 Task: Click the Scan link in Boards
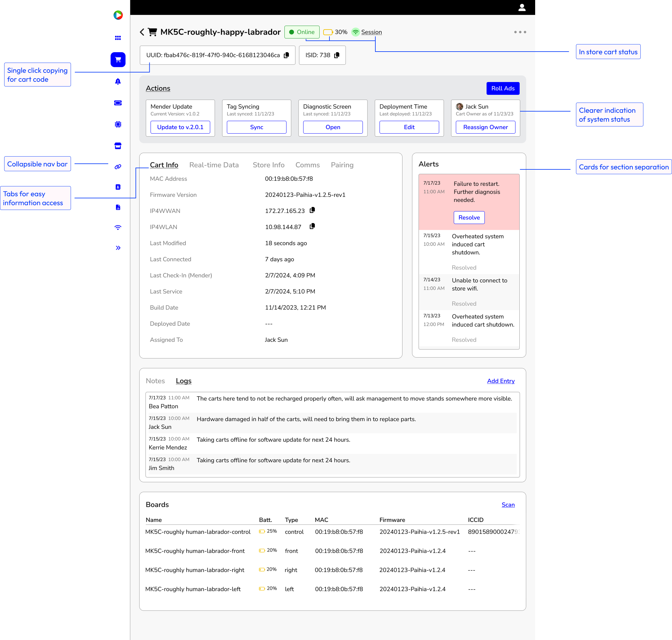[x=508, y=505]
